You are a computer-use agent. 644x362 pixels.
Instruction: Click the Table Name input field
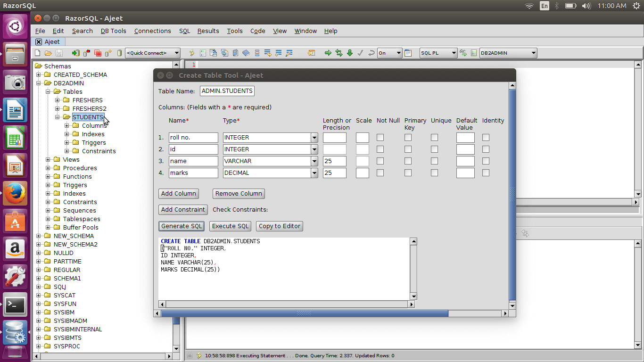pos(227,91)
